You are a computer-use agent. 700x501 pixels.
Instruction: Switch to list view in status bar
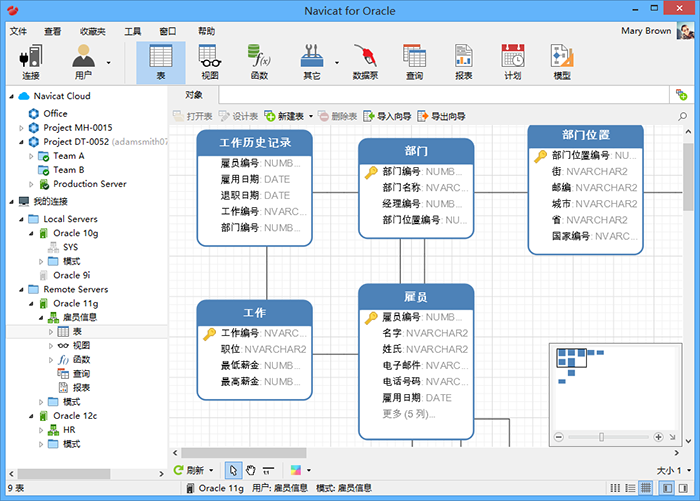click(x=615, y=488)
